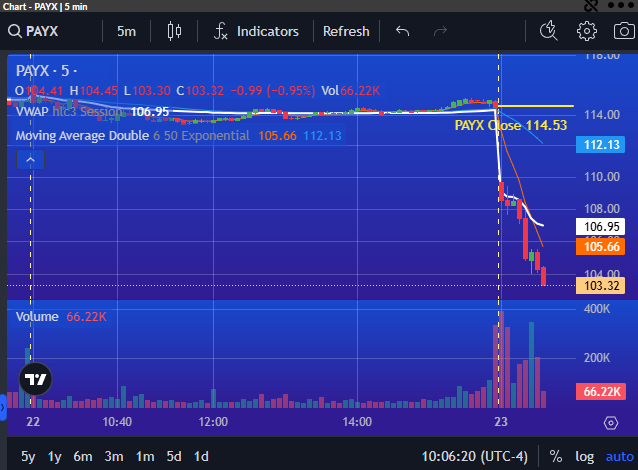Select the 1d date range
This screenshot has height=470, width=638.
201,457
